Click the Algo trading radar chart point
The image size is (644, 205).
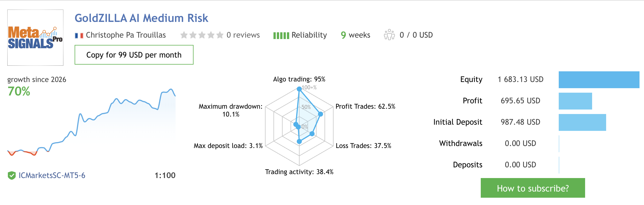click(299, 89)
